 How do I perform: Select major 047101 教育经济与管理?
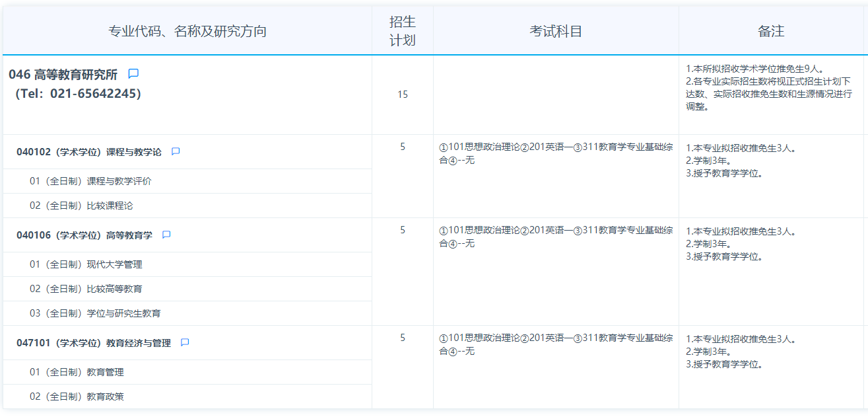pyautogui.click(x=94, y=343)
